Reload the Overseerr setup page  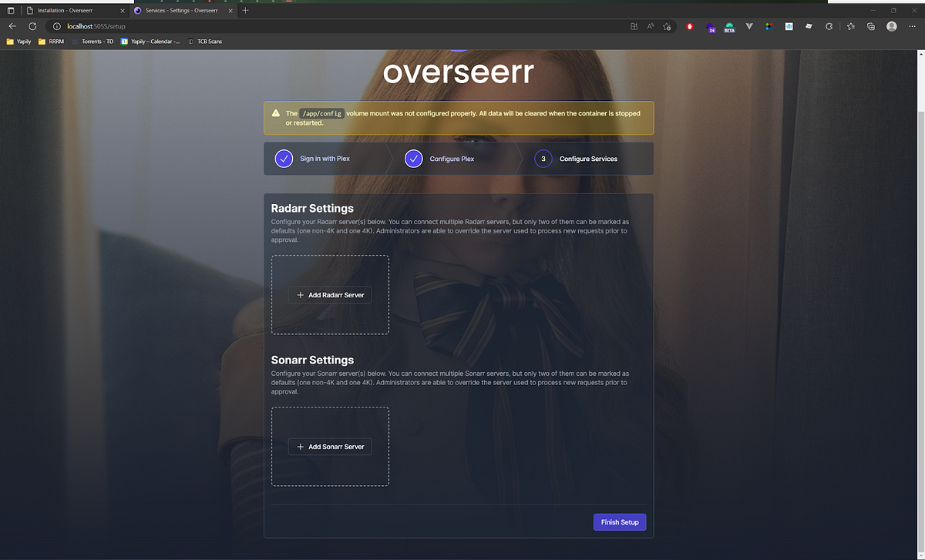[32, 25]
